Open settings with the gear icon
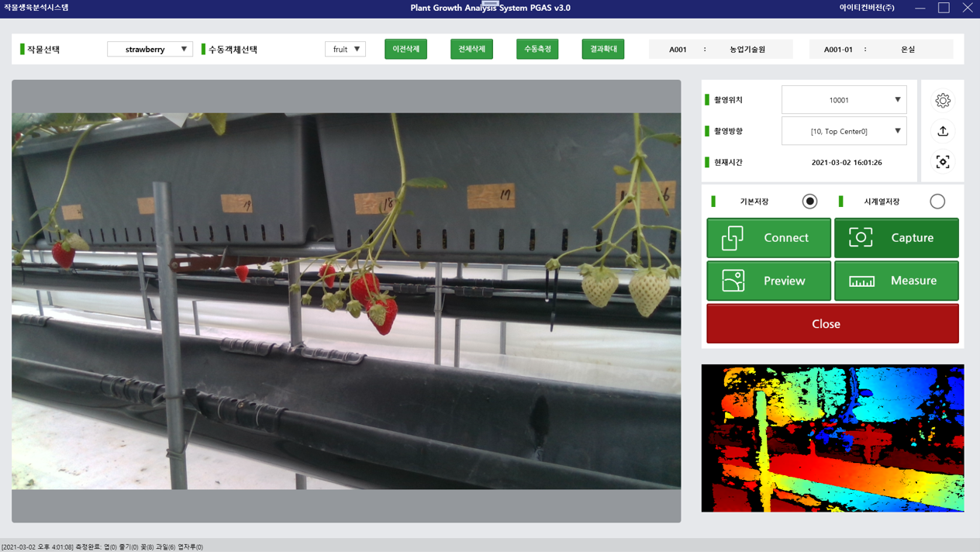Screen dimensions: 980x552 (x=943, y=101)
